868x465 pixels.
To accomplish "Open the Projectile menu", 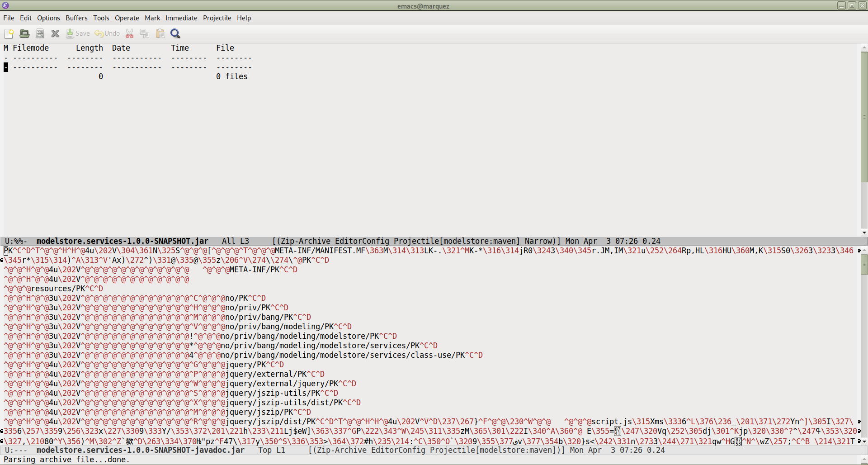I will [217, 18].
